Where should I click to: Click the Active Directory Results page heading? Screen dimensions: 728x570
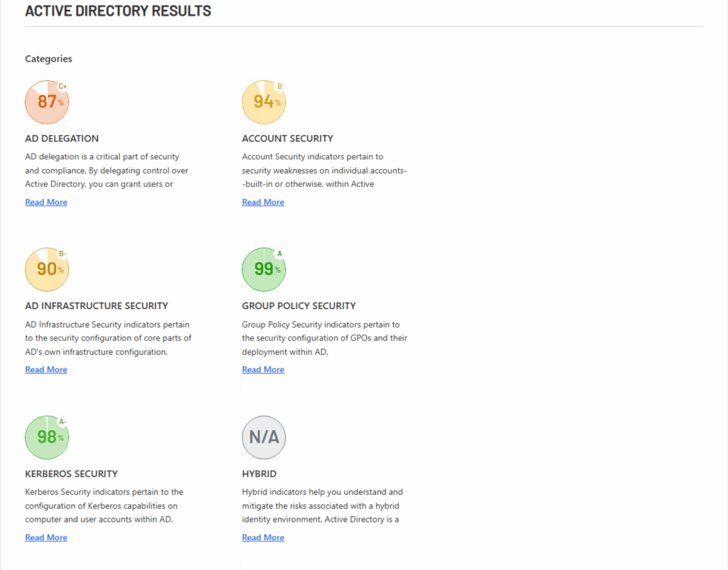(x=118, y=11)
